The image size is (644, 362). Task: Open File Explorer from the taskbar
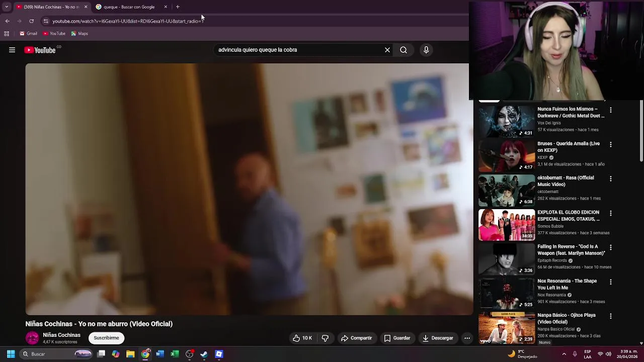pos(130,354)
